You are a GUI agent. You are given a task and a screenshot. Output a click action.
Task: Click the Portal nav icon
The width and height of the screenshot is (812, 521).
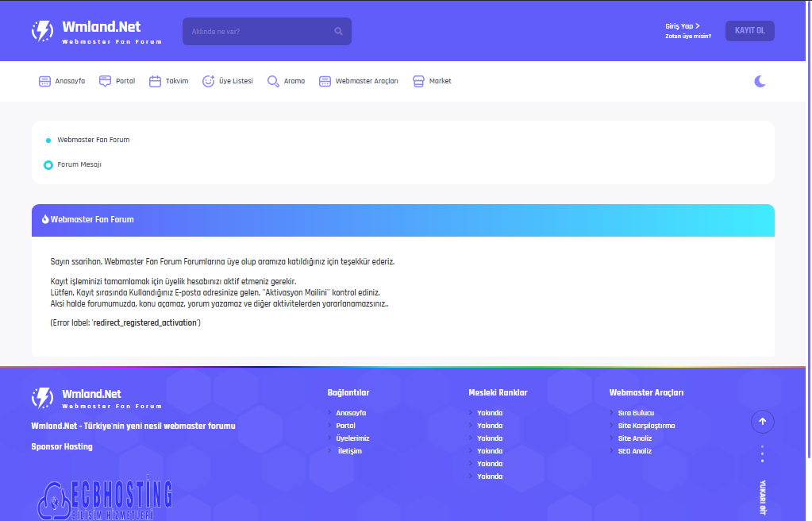[105, 81]
